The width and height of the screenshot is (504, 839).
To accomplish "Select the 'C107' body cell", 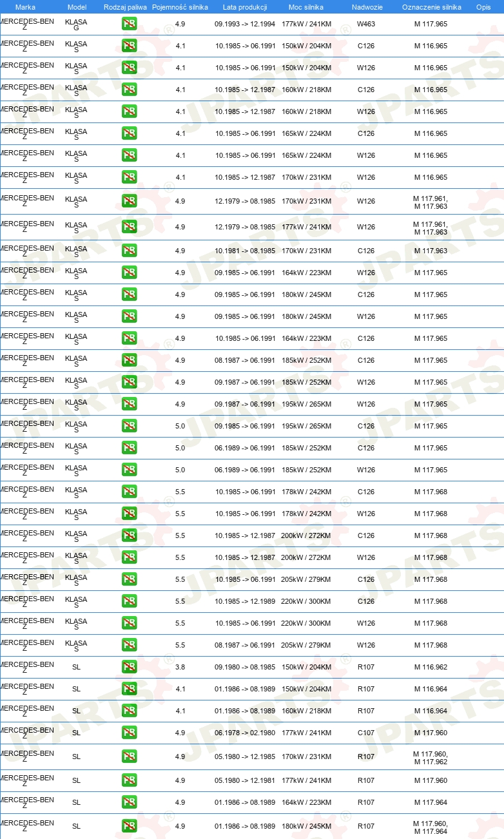I will [x=366, y=733].
